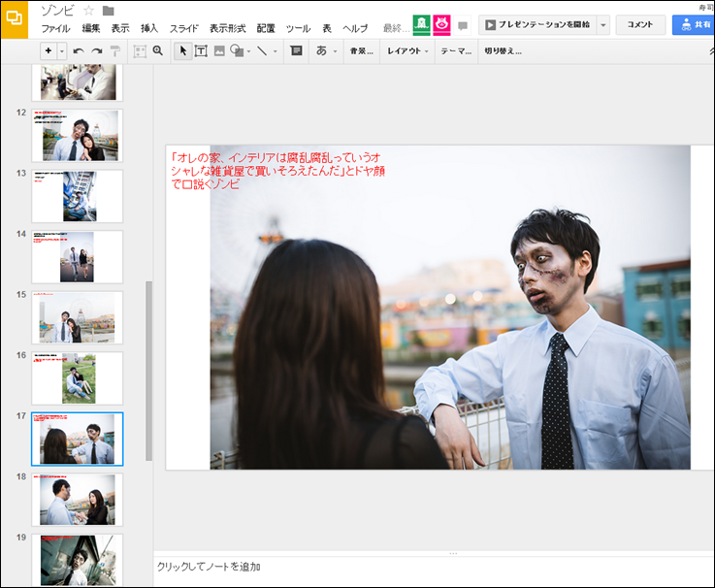715x588 pixels.
Task: Open the 表 menu
Action: [x=327, y=28]
